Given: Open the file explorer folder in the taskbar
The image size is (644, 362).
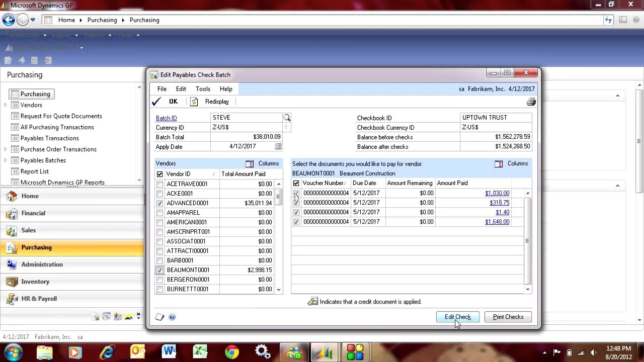Looking at the screenshot, I should [44, 351].
